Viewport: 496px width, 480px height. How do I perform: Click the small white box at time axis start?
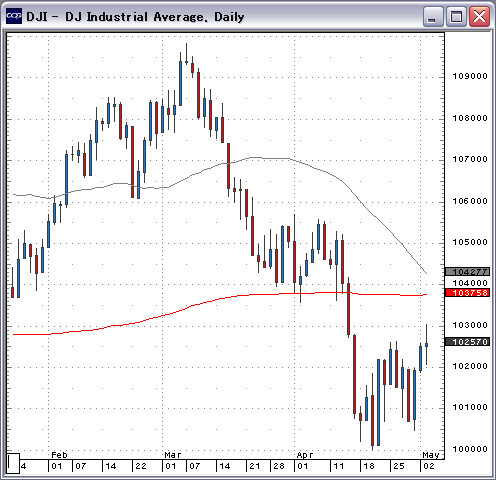13,463
